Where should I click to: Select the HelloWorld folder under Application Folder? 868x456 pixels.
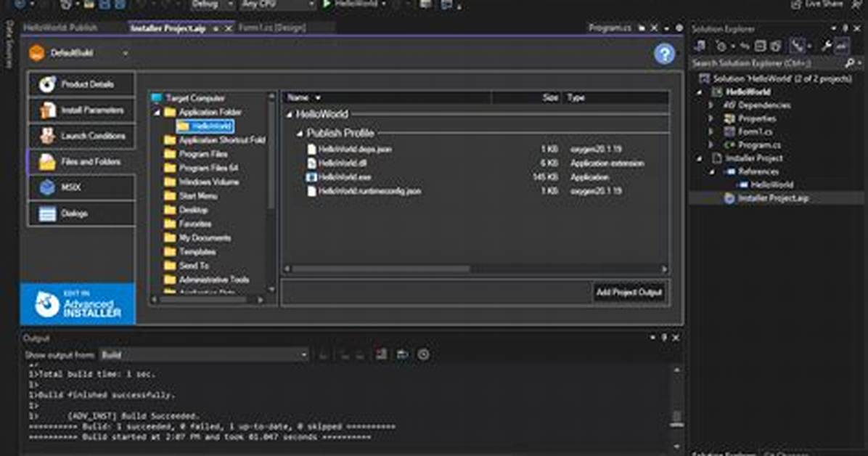tap(205, 126)
